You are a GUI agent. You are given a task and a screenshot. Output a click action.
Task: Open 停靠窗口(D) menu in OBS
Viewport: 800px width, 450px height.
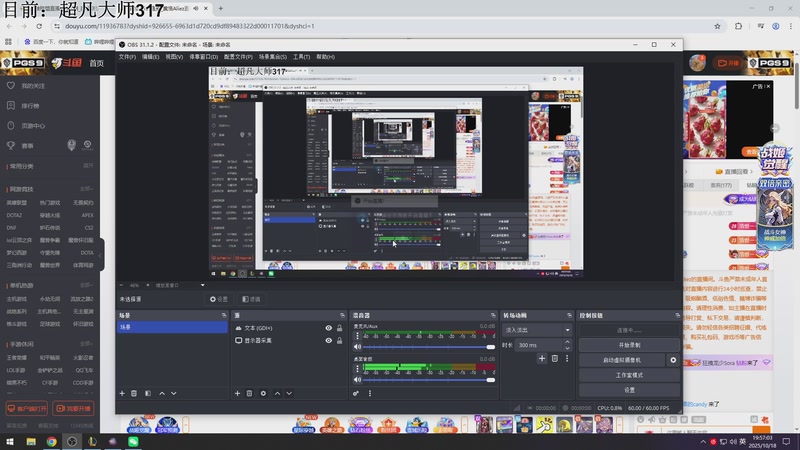(204, 57)
